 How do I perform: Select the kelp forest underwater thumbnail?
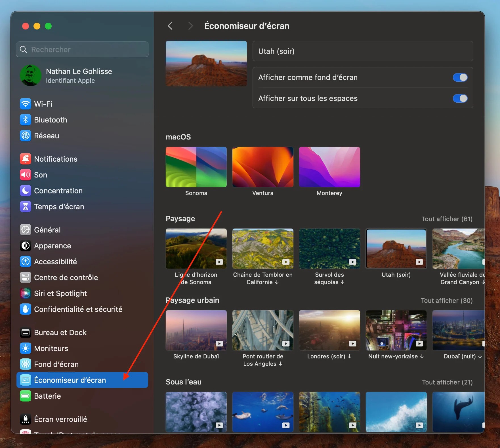pyautogui.click(x=329, y=412)
